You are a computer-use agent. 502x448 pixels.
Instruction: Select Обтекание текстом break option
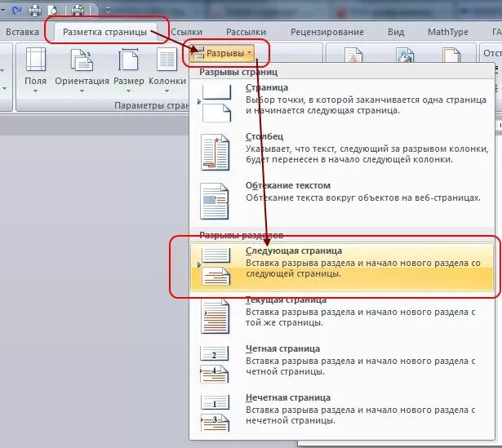(x=342, y=201)
